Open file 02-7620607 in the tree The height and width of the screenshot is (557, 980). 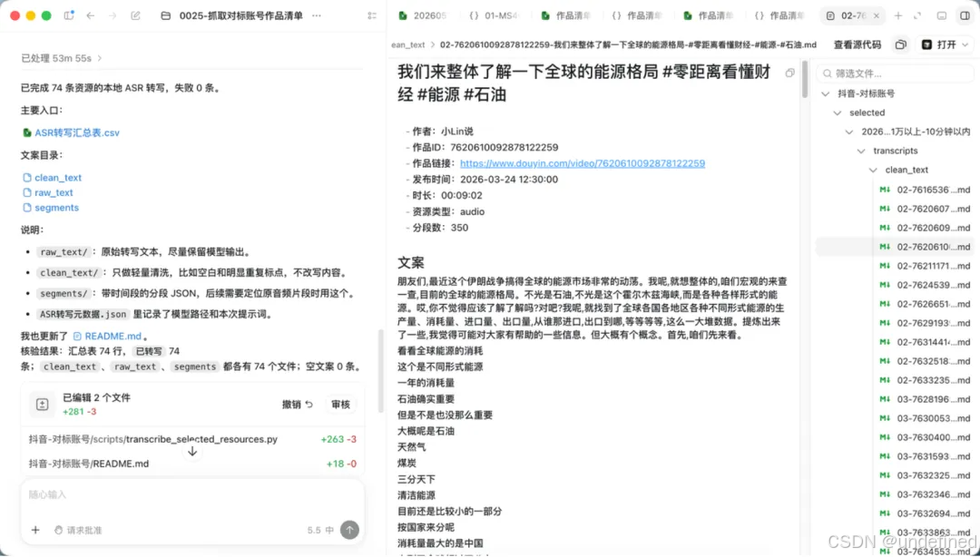pos(925,209)
